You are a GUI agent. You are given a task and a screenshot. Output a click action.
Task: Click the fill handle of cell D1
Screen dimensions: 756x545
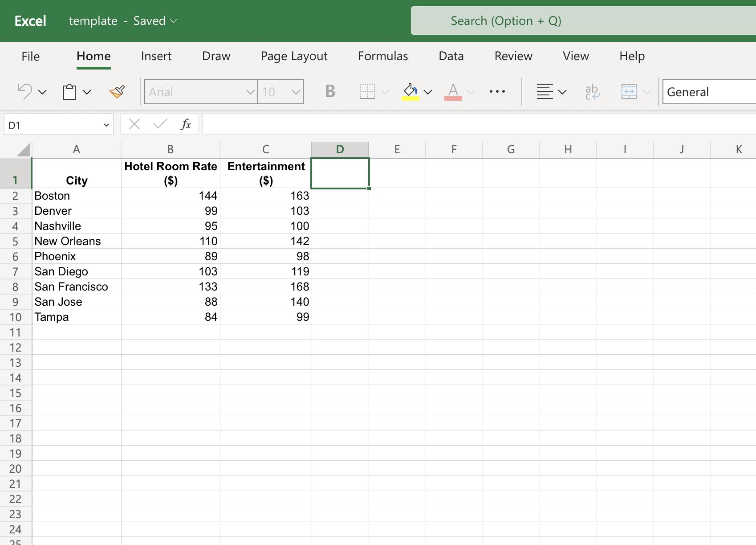[x=369, y=188]
